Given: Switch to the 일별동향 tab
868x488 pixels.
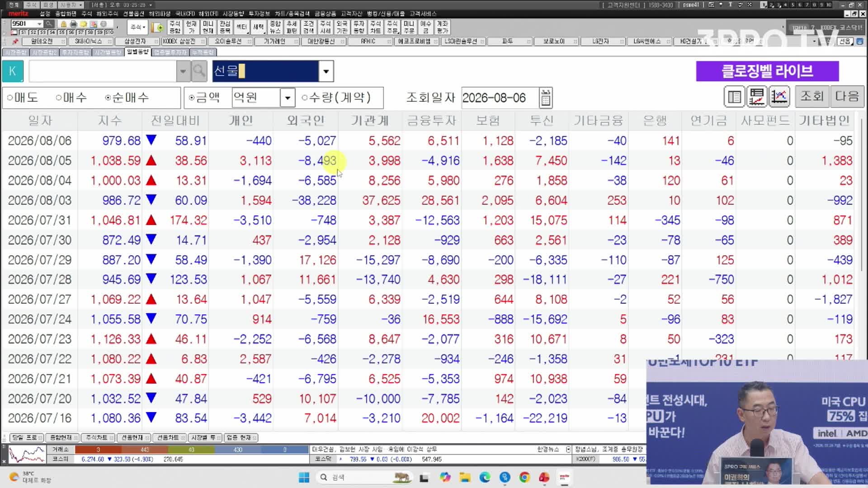Looking at the screenshot, I should [x=138, y=52].
